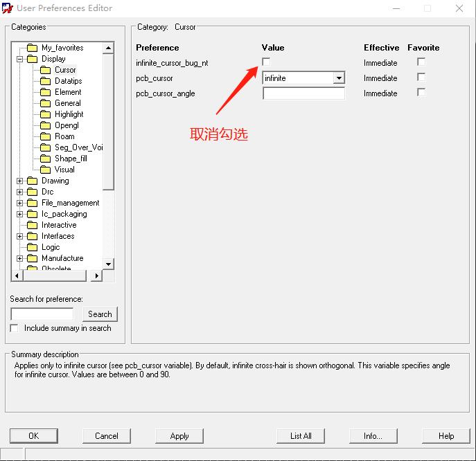Open the Info... button

tap(373, 436)
